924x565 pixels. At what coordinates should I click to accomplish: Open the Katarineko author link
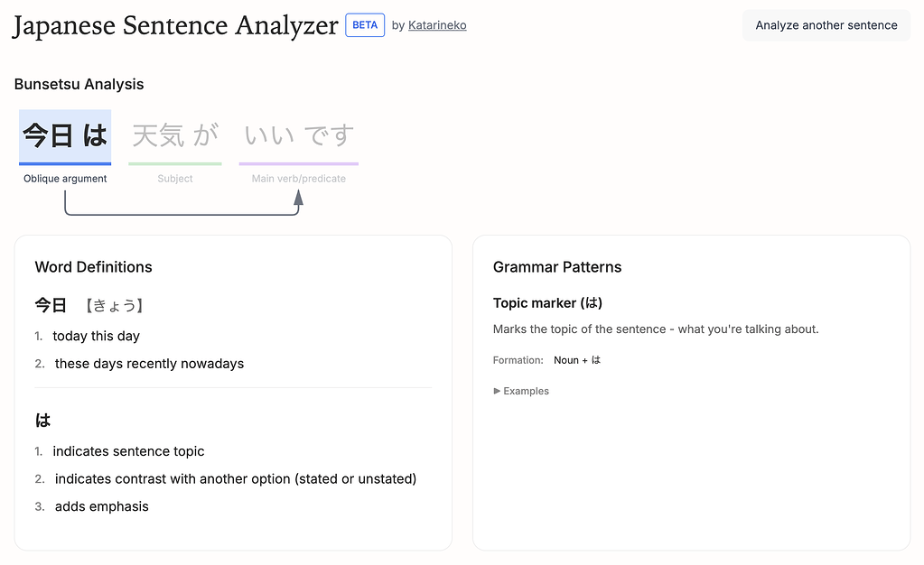tap(437, 25)
